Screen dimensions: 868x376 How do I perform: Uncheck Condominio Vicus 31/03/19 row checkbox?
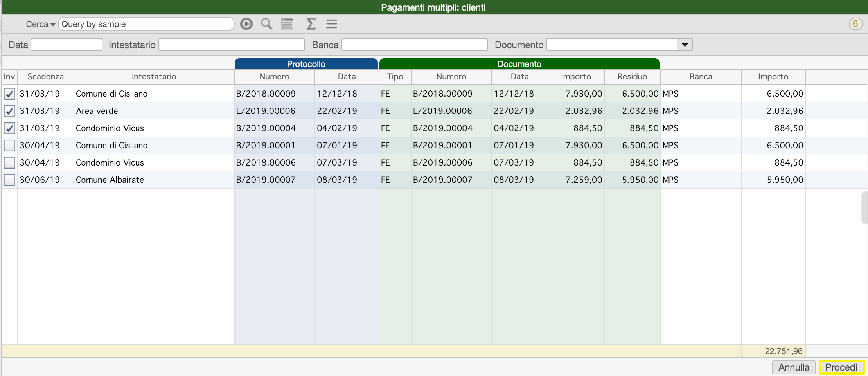click(x=9, y=128)
